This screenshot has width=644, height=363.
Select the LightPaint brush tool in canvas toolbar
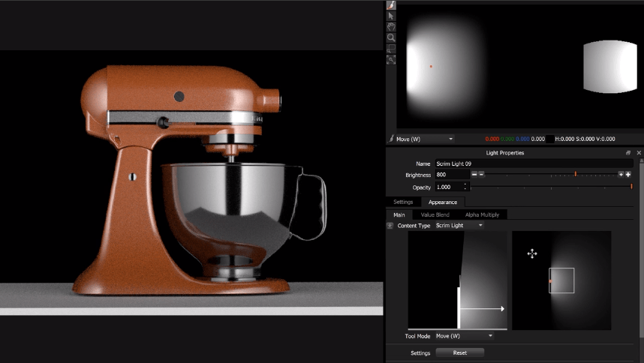click(391, 5)
